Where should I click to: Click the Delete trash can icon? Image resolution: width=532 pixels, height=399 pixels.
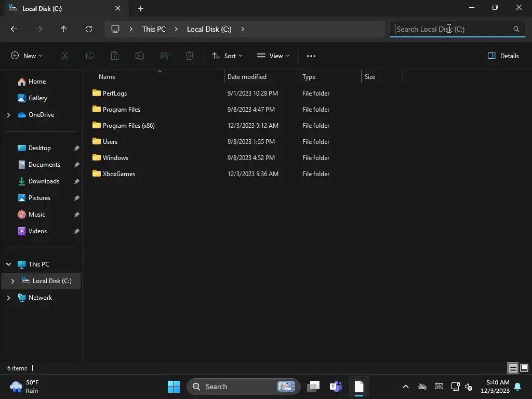190,56
